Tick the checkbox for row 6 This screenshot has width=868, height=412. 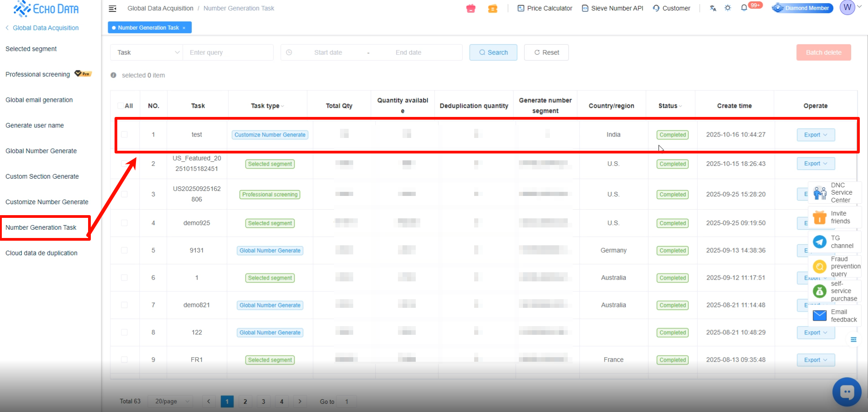click(124, 278)
